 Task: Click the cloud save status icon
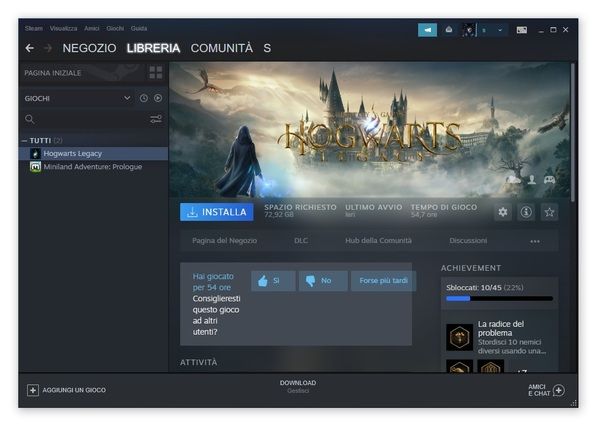click(514, 179)
